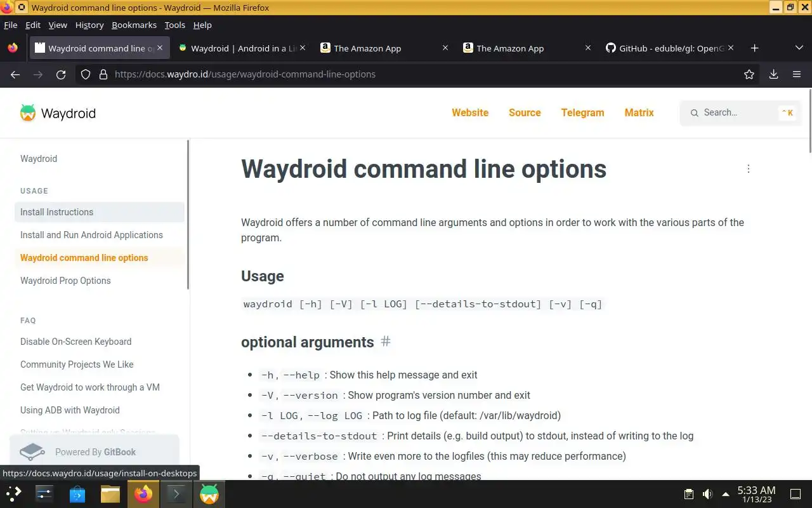Open Using ADB with Waydroid

[x=100, y=410]
